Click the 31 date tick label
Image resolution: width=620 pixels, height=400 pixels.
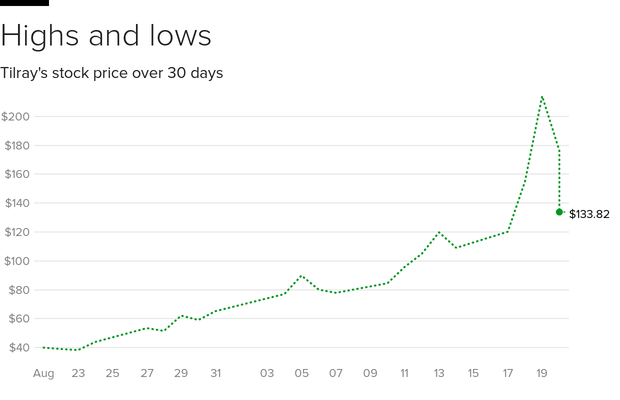point(215,374)
